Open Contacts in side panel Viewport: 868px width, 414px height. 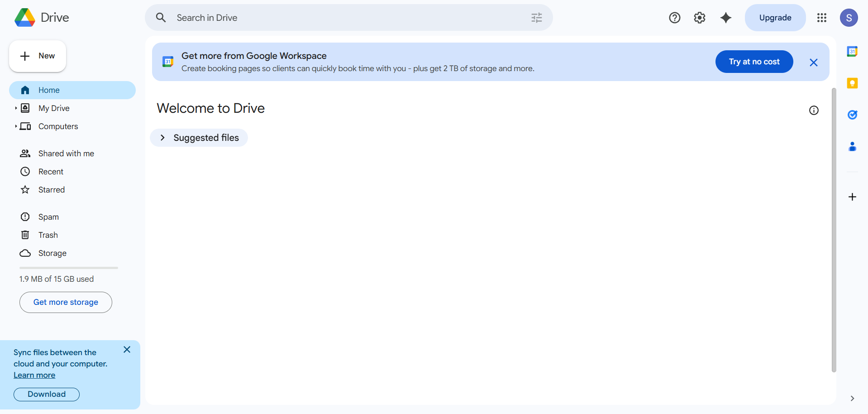click(x=852, y=147)
